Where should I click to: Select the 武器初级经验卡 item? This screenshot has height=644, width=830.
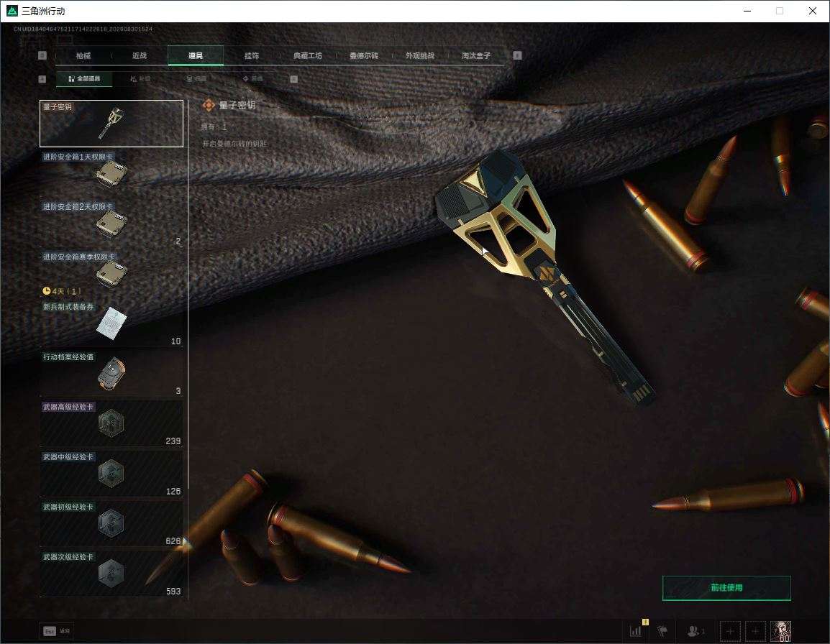point(111,523)
